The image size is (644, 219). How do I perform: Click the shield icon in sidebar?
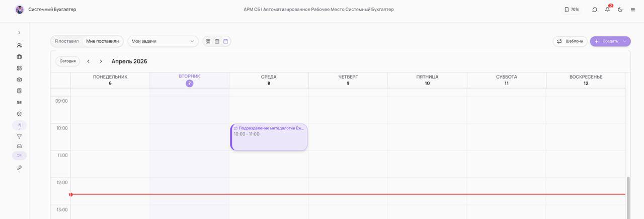click(19, 114)
